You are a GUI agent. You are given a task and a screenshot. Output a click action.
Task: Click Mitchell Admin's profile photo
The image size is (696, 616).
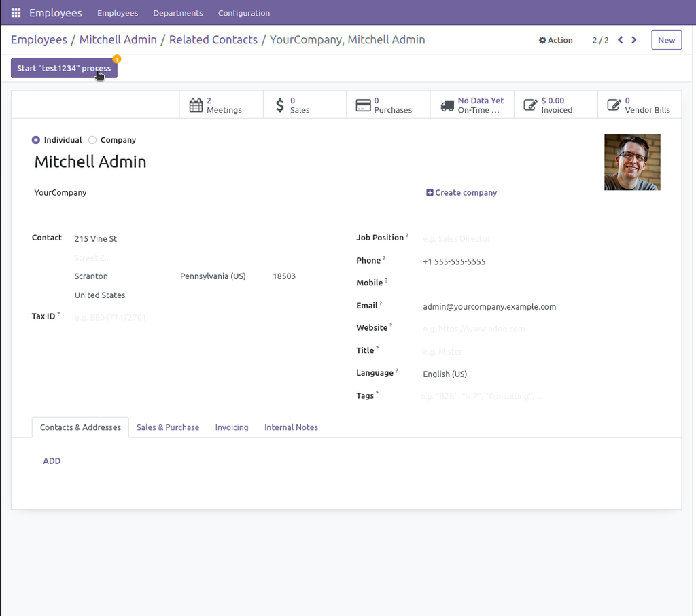tap(632, 162)
